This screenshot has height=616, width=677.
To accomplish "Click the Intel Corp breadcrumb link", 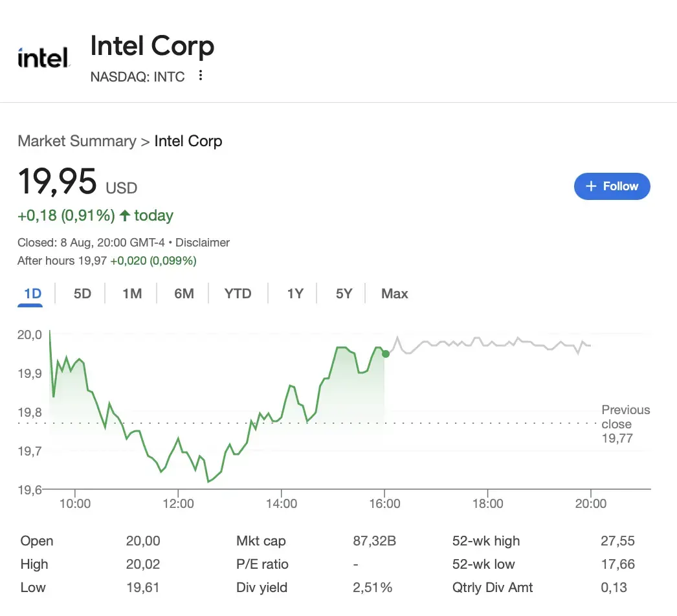I will [188, 141].
